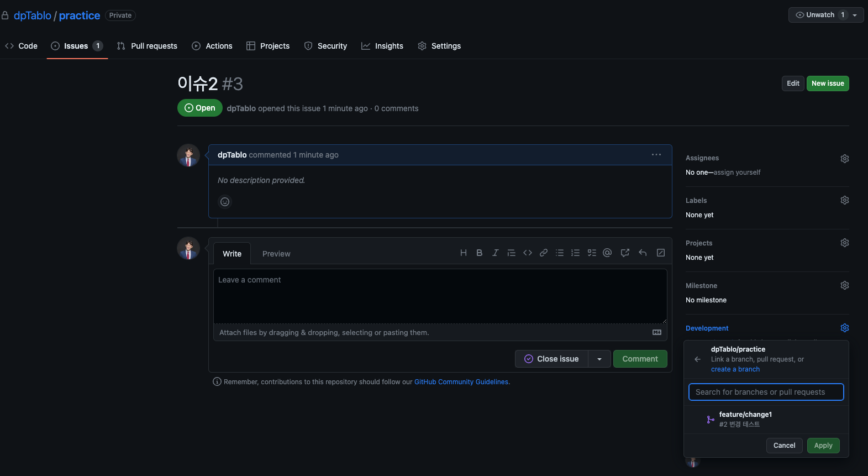868x476 pixels.
Task: Open the Unwatch notifications dropdown
Action: tap(826, 15)
